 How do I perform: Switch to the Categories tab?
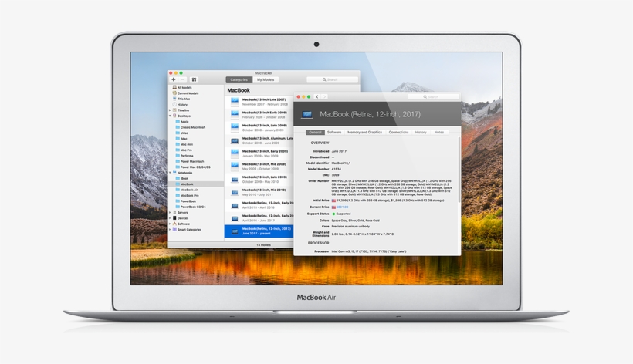point(239,79)
